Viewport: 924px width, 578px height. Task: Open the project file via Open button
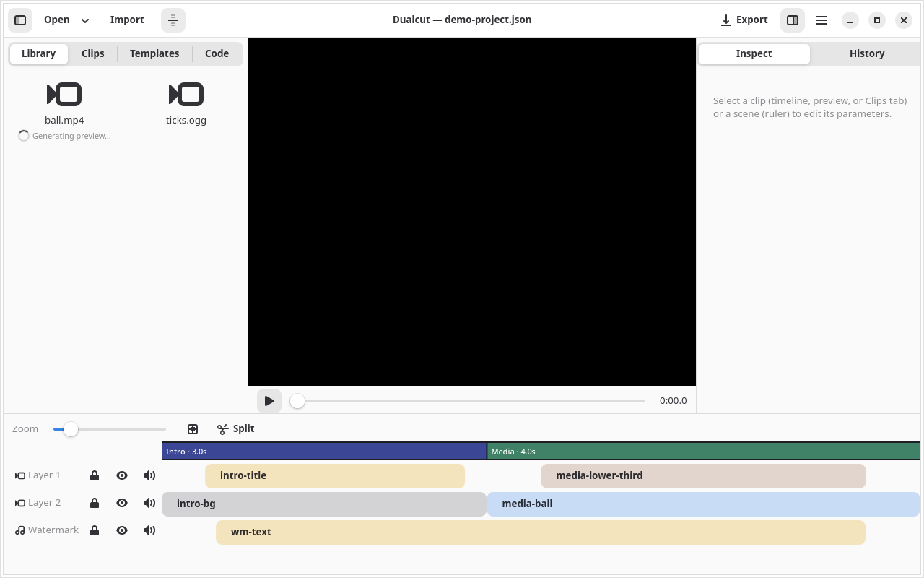pyautogui.click(x=56, y=20)
